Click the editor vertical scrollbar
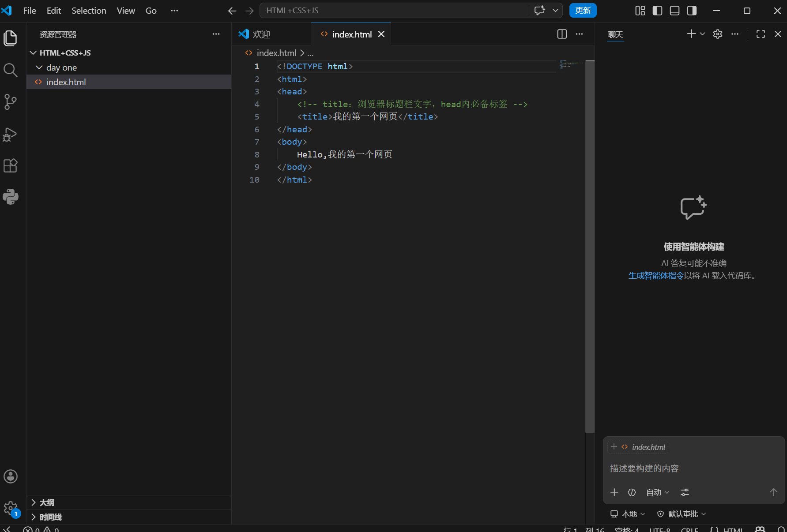This screenshot has width=787, height=532. [x=590, y=246]
